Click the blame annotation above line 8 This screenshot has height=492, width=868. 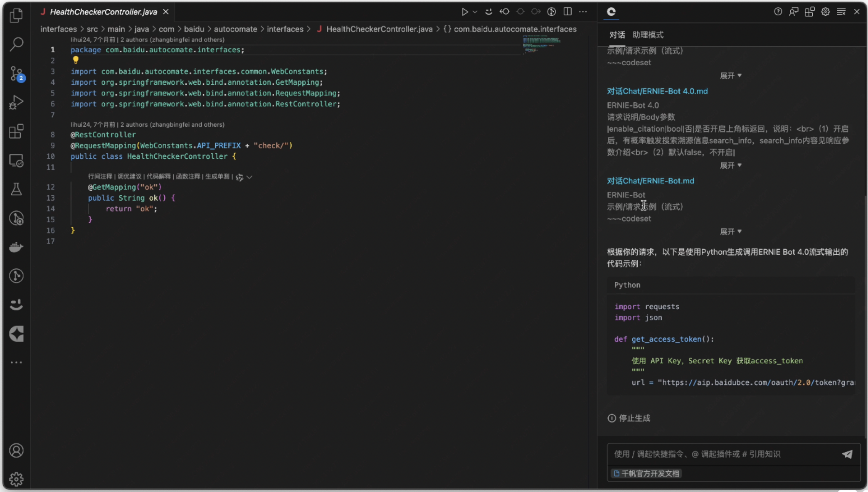pos(148,125)
